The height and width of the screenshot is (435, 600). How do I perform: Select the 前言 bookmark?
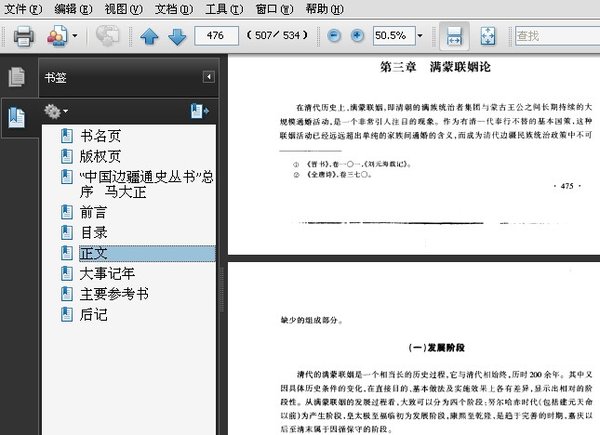[93, 212]
